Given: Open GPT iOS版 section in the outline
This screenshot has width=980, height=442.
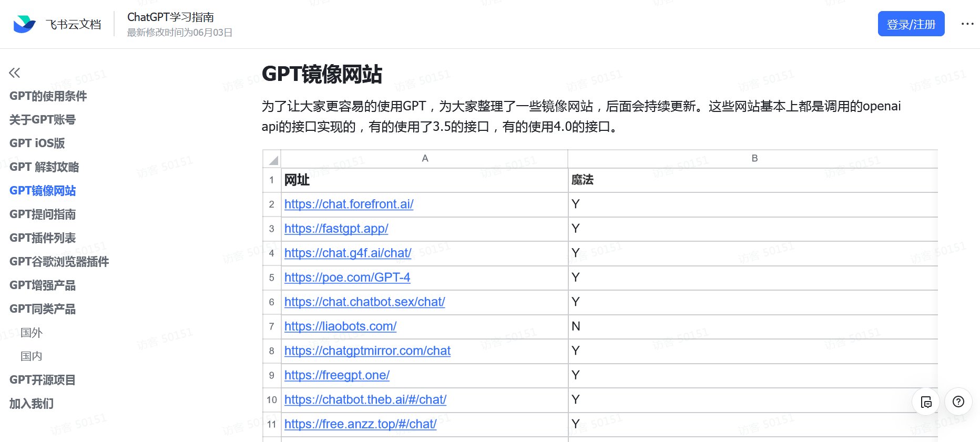Looking at the screenshot, I should click(37, 143).
